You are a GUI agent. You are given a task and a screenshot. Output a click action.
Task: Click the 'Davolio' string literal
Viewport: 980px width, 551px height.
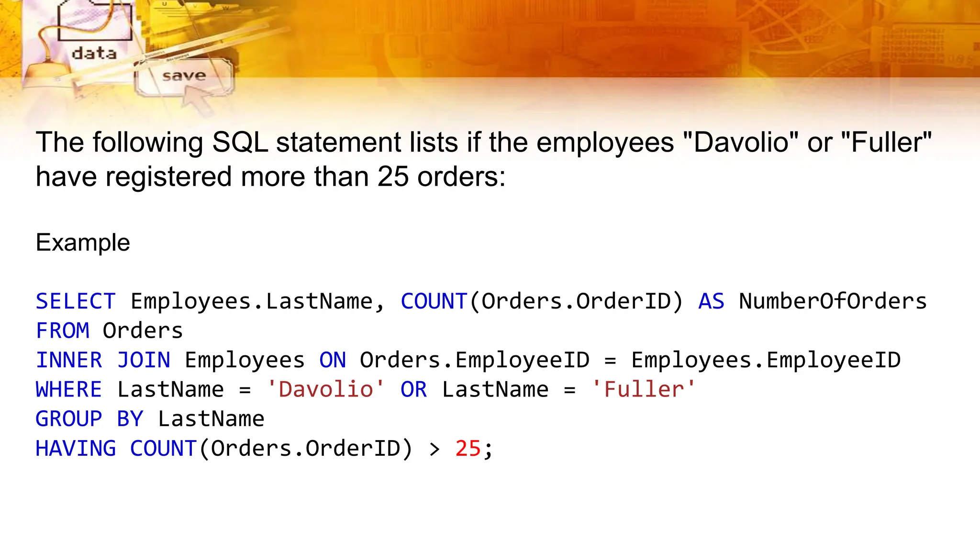[x=325, y=390]
